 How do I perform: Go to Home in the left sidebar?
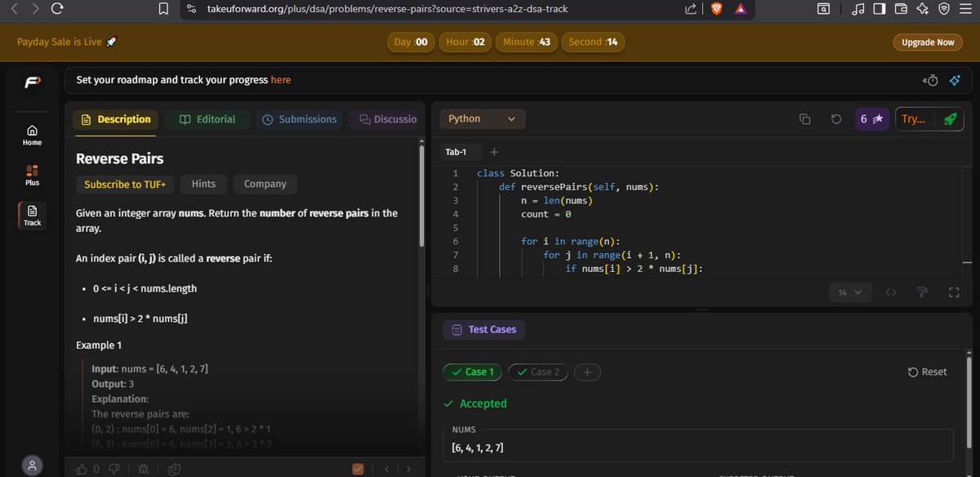tap(32, 135)
